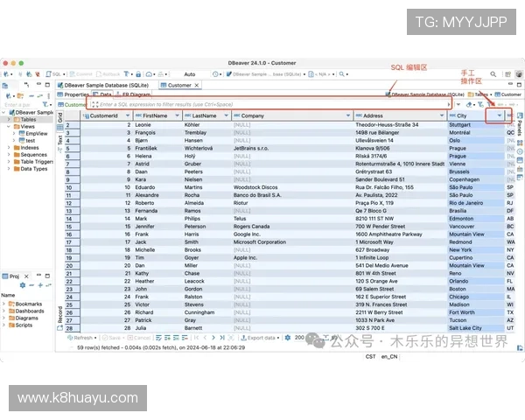Viewport: 525px width, 420px height.
Task: Select the Scripts project folder
Action: point(20,325)
